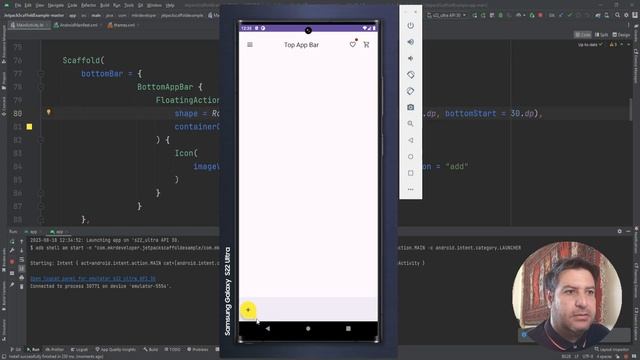Open the Help menu
Screen dimensions: 640x360
[x=170, y=5]
